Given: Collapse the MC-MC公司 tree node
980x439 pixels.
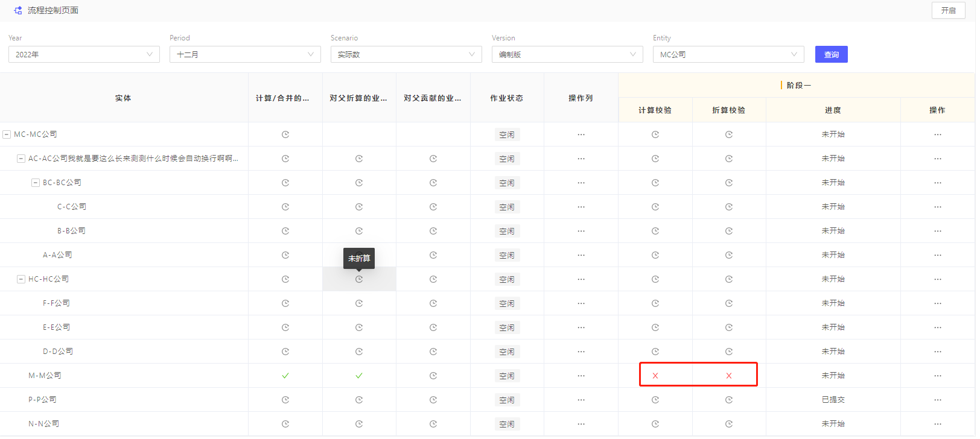Looking at the screenshot, I should point(7,134).
